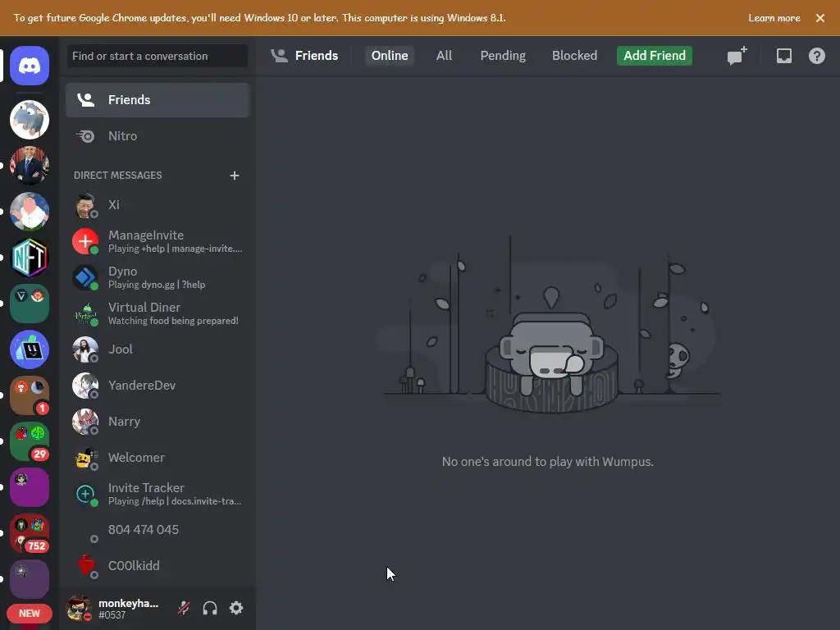Open the blue smiley-cube server icon
The width and height of the screenshot is (840, 630).
[x=30, y=349]
